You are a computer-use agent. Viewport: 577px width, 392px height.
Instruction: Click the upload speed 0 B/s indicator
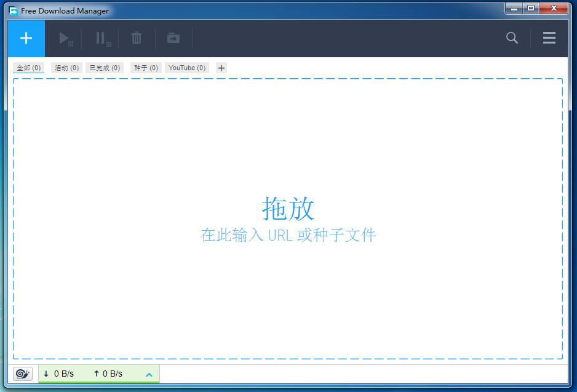[x=108, y=374]
